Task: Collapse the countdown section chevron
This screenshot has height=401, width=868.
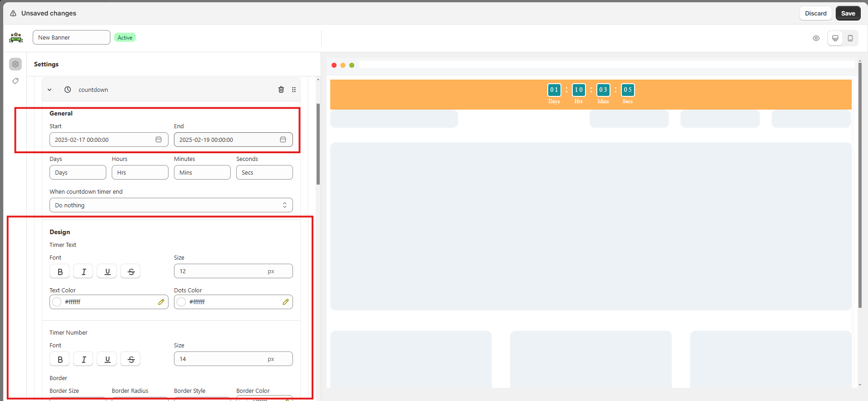Action: pyautogui.click(x=50, y=90)
